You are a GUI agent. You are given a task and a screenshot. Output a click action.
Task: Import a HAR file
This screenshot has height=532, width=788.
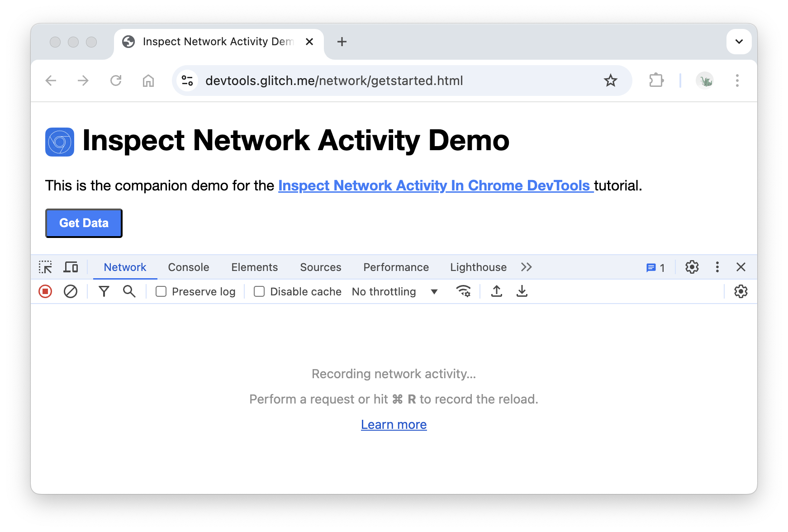pyautogui.click(x=496, y=291)
